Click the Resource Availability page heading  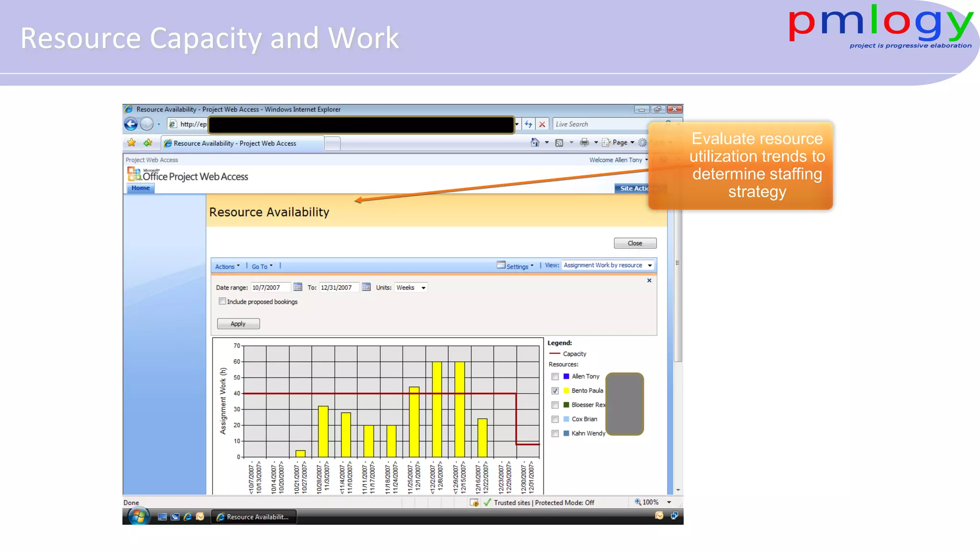coord(269,212)
